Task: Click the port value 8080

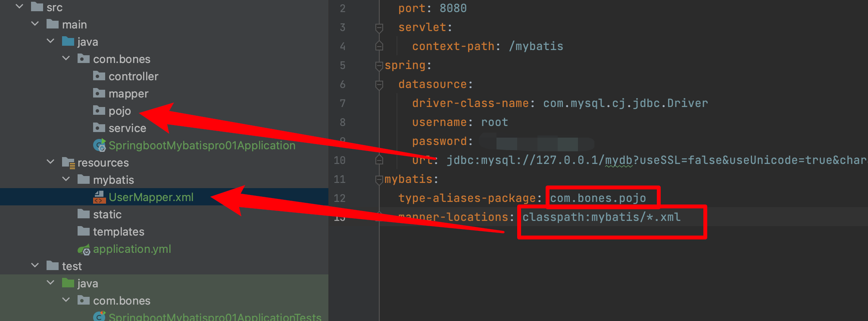Action: click(453, 8)
